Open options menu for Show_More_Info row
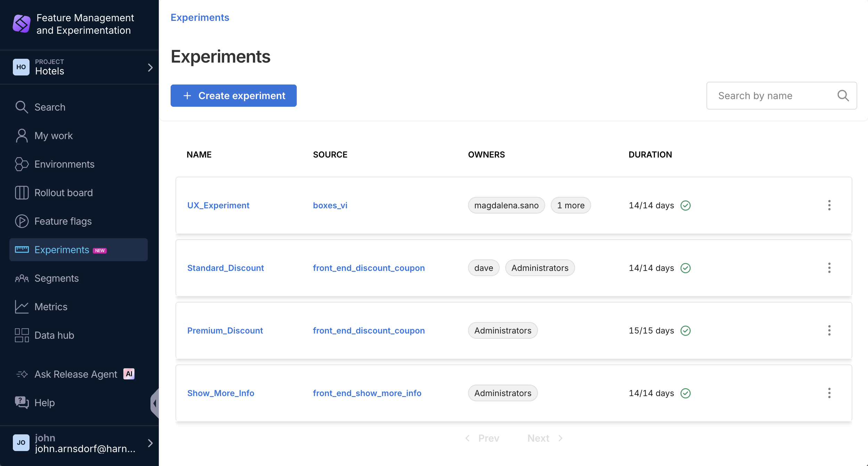This screenshot has width=868, height=466. tap(830, 393)
